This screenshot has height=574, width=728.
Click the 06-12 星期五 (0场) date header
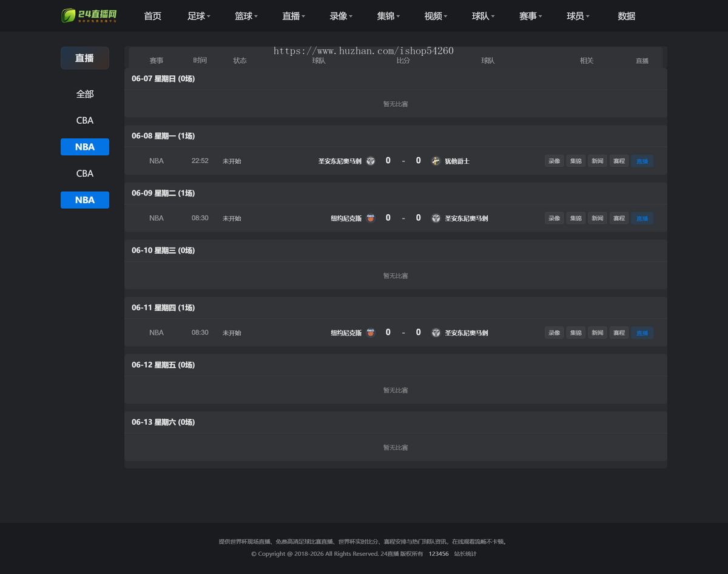(x=163, y=365)
